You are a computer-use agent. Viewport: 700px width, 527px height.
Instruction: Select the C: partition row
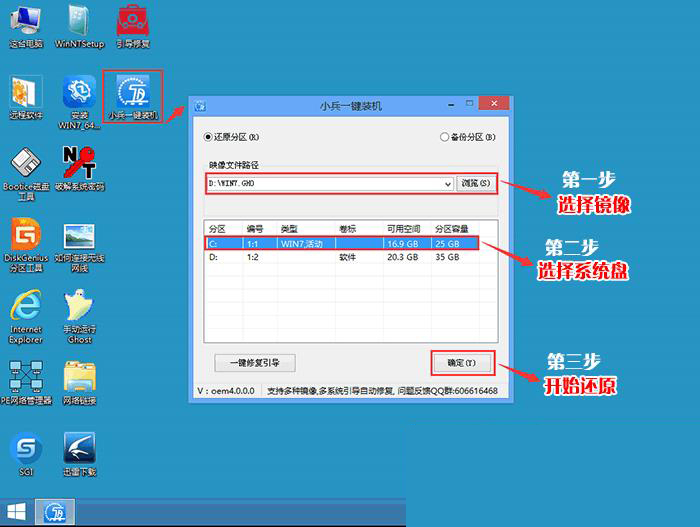click(x=342, y=243)
